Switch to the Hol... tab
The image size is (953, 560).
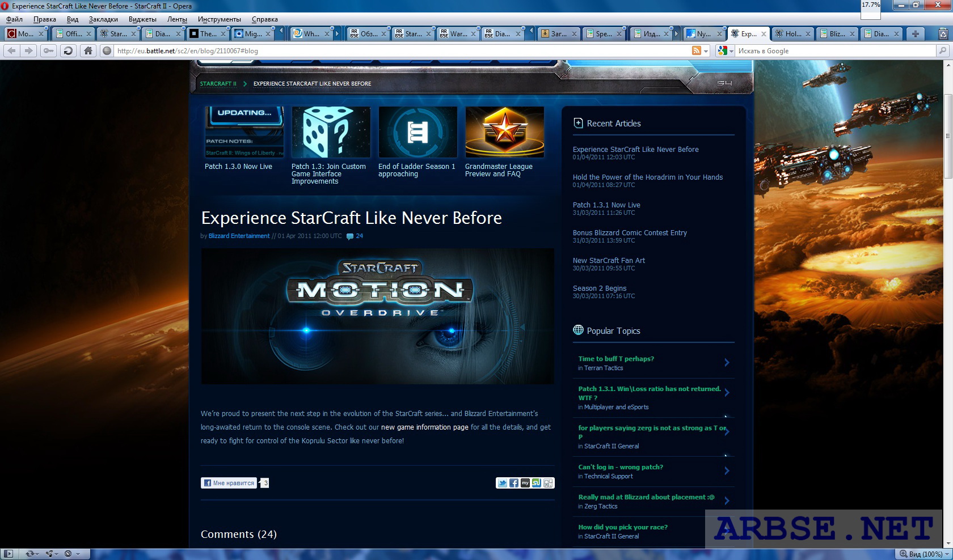tap(792, 34)
